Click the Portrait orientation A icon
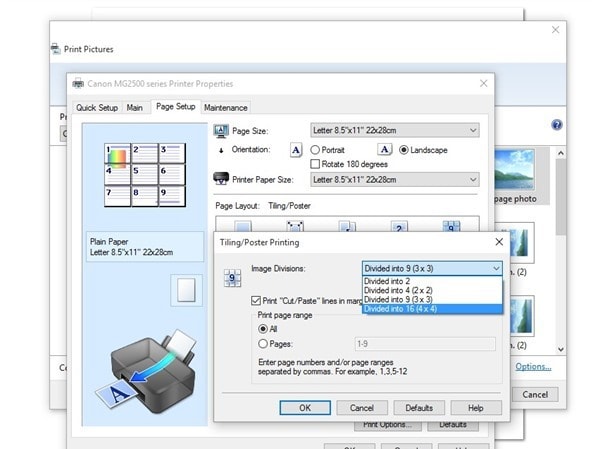 (x=296, y=150)
